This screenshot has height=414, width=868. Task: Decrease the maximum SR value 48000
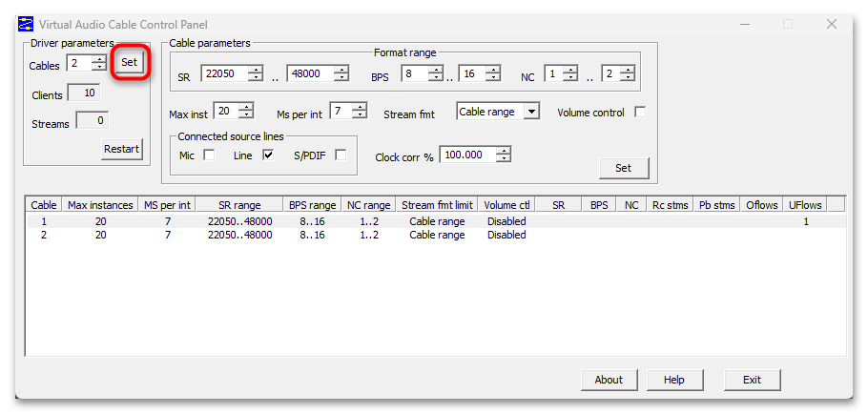[341, 77]
